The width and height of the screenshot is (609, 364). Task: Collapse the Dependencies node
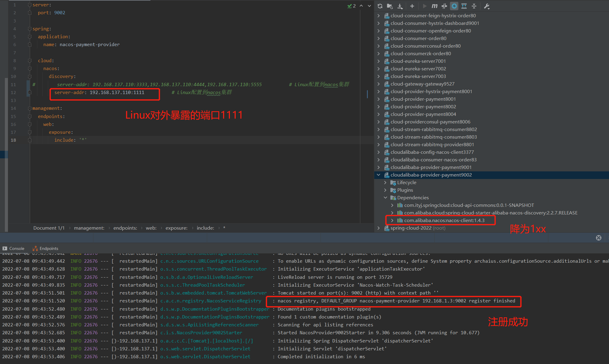pos(385,197)
